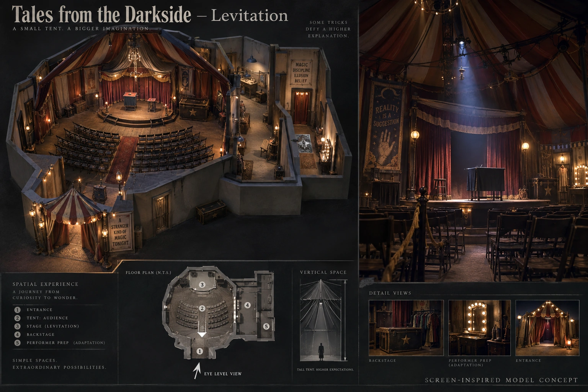Click 'SCREEN-INSPIRED MODEL CONCEPT' footer text
Screen dimensions: 588x392
(501, 380)
